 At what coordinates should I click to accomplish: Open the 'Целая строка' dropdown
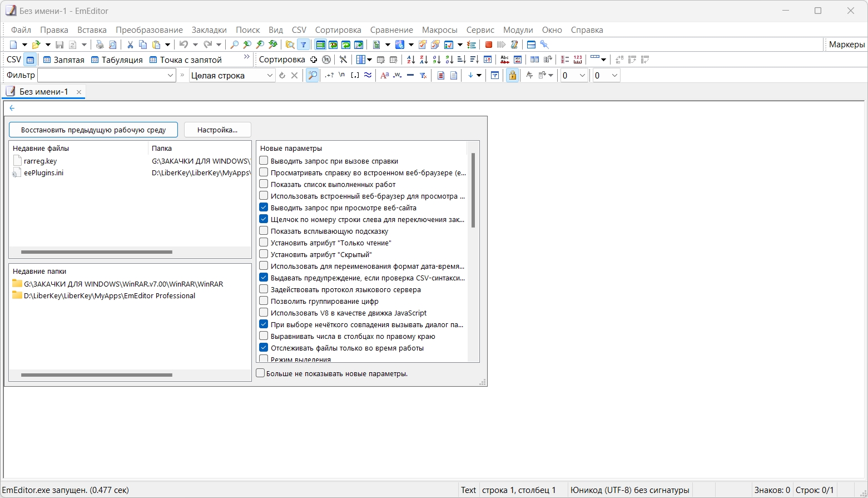click(x=270, y=75)
